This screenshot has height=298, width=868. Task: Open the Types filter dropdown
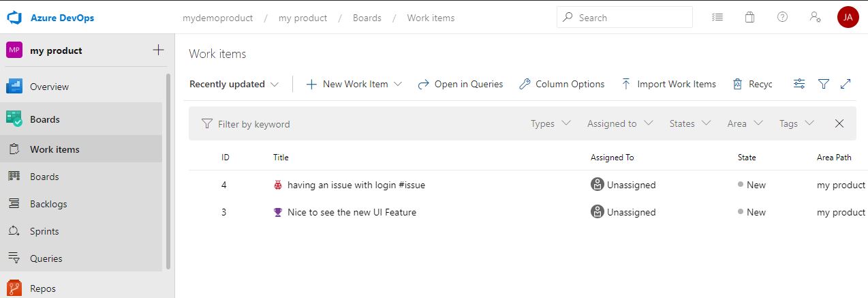coord(551,123)
